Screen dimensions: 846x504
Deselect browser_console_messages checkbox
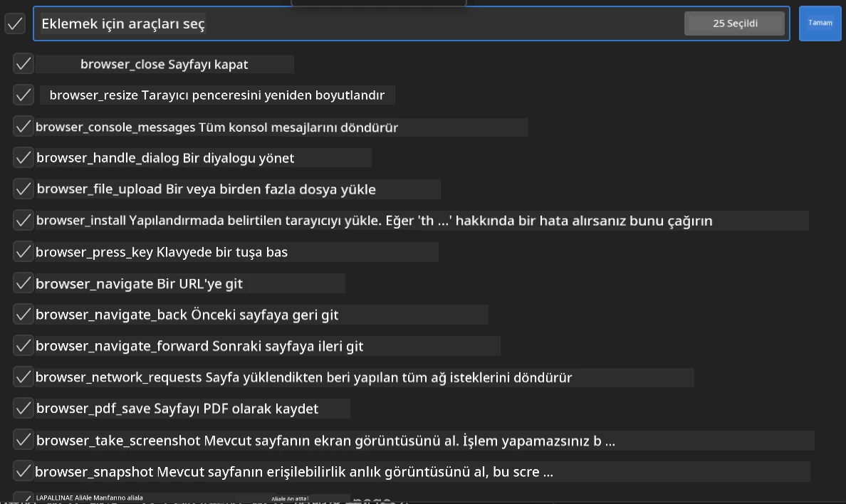23,126
